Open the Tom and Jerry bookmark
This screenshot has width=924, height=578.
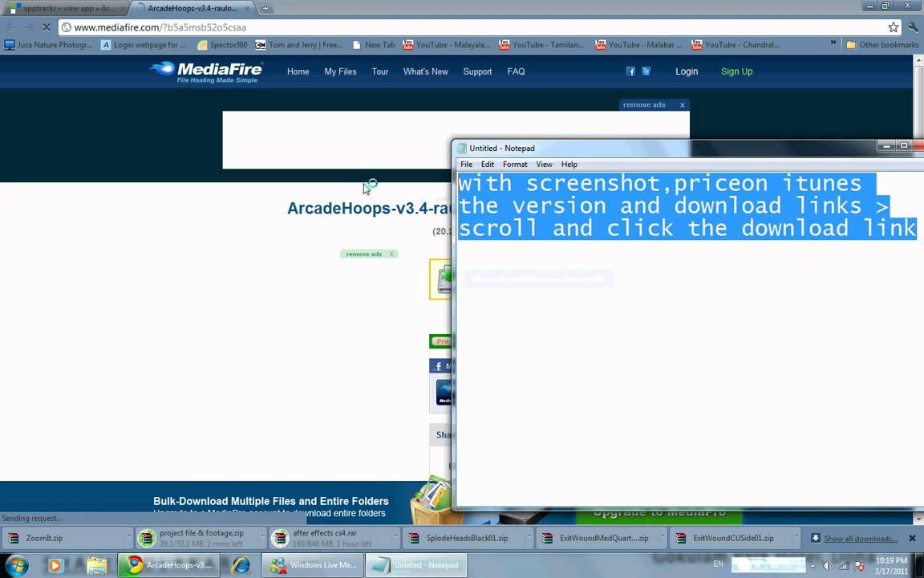click(x=298, y=45)
